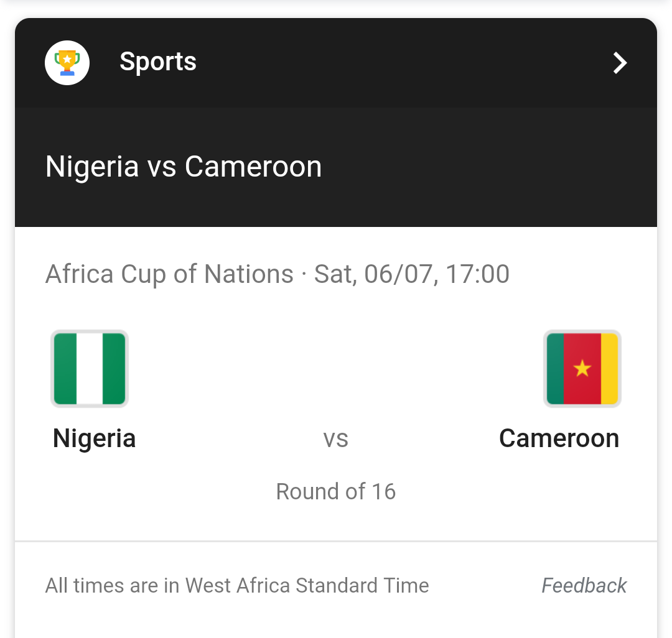
Task: Open the Sports header title
Action: (x=158, y=62)
